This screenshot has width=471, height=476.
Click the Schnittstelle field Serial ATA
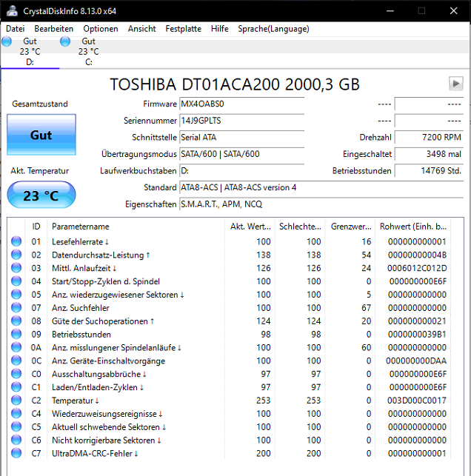pyautogui.click(x=241, y=138)
